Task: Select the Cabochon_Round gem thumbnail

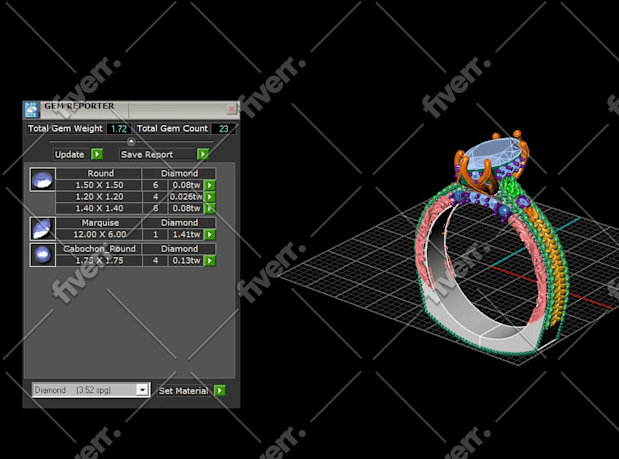Action: tap(43, 255)
